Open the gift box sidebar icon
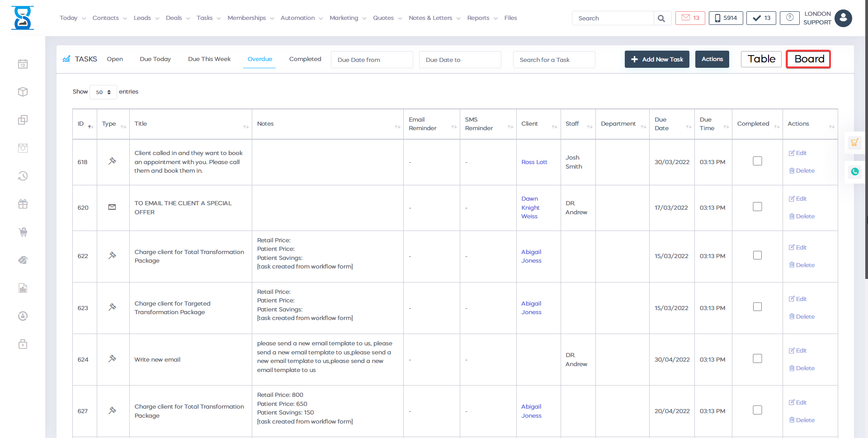 [x=23, y=204]
